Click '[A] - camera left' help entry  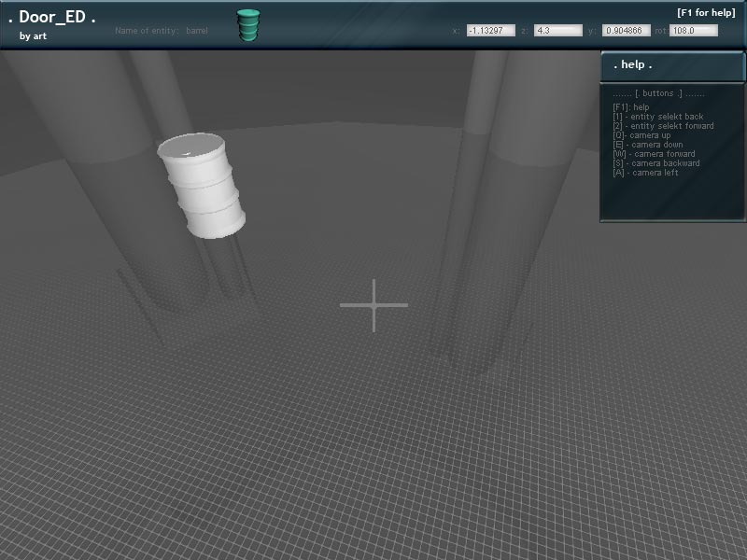pyautogui.click(x=645, y=173)
